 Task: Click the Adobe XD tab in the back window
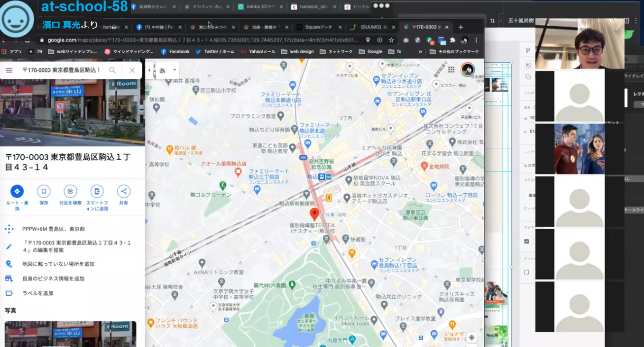pyautogui.click(x=260, y=7)
